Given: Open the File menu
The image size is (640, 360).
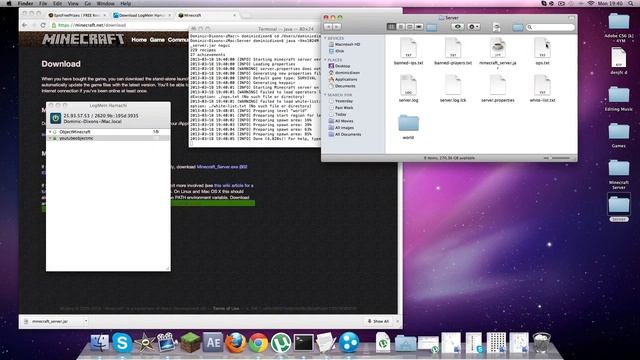Looking at the screenshot, I should 43,3.
